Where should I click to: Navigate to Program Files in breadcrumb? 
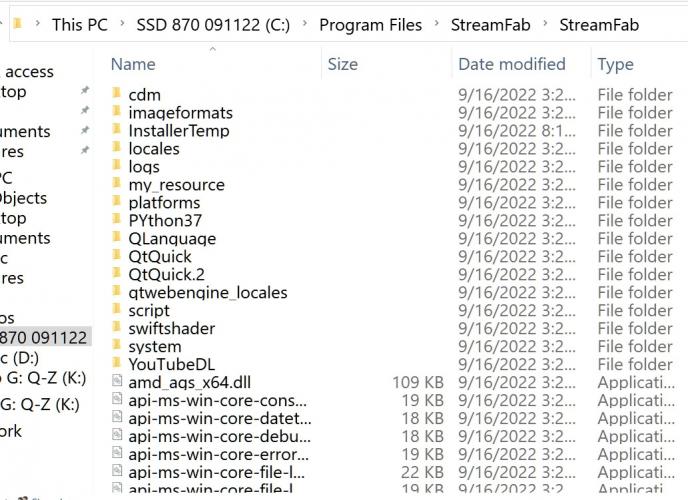[x=370, y=25]
